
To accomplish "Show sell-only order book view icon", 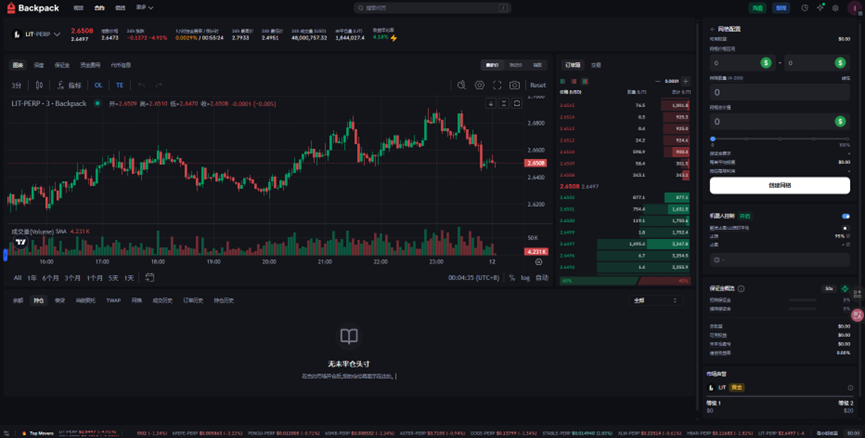I will click(574, 81).
